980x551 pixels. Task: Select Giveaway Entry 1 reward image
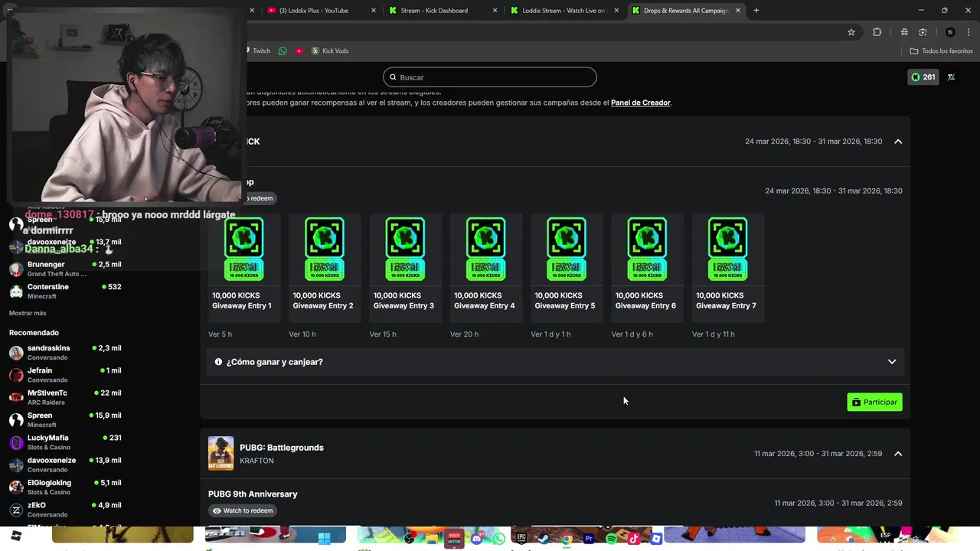coord(244,249)
